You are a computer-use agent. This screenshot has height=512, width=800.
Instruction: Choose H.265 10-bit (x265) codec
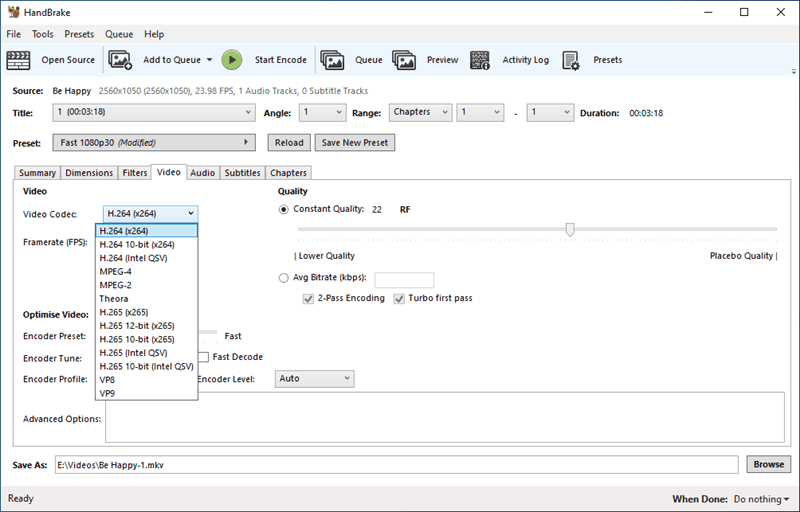(x=146, y=339)
